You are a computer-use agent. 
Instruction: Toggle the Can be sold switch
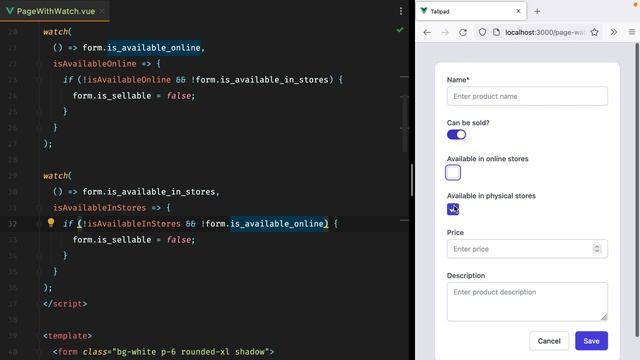tap(456, 135)
